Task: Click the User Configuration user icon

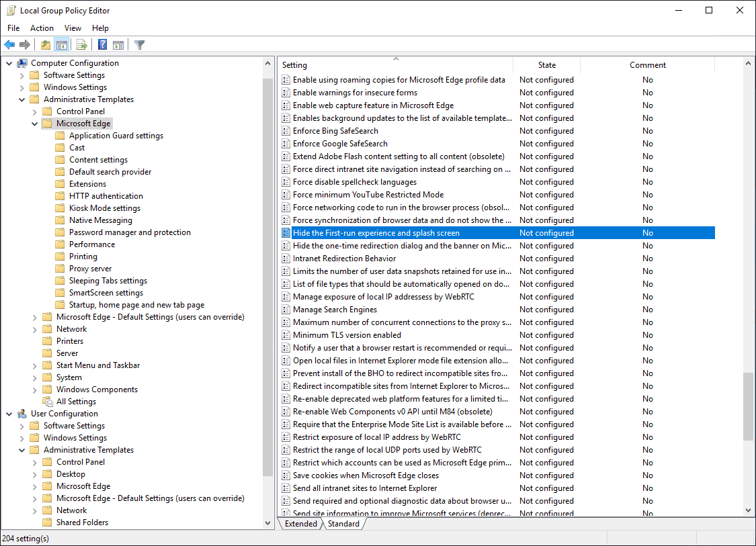Action: click(22, 414)
